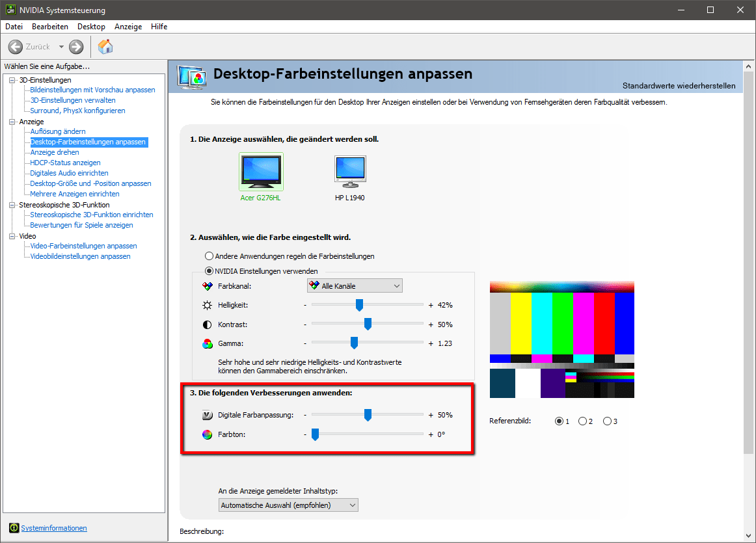
Task: Open the Hilfe menu
Action: click(x=159, y=27)
